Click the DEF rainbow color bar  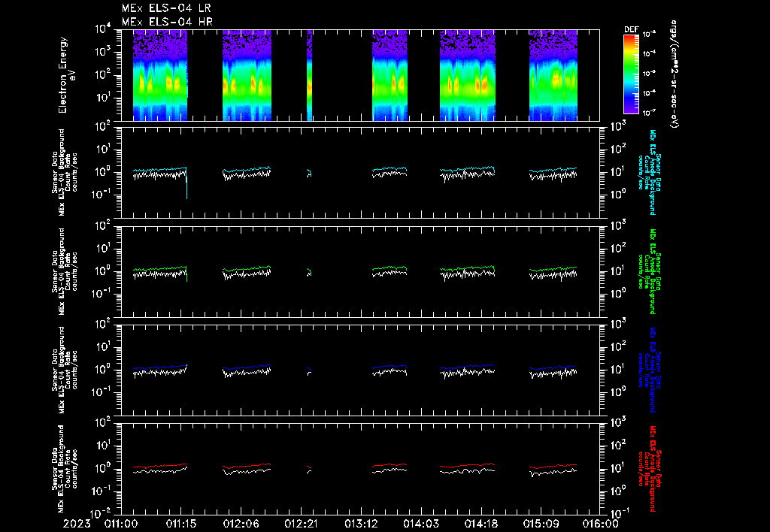pyautogui.click(x=631, y=74)
